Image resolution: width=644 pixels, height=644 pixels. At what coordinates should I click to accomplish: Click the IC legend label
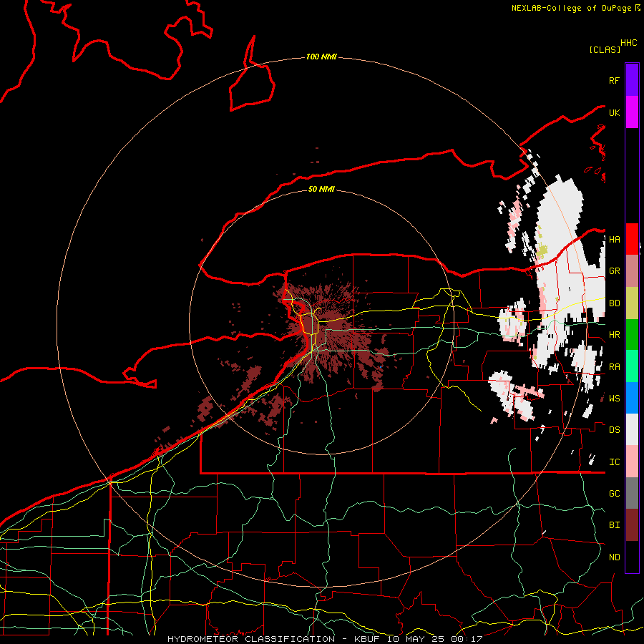coord(615,462)
